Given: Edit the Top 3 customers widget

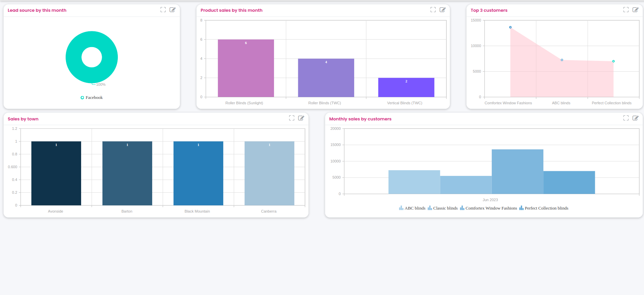Looking at the screenshot, I should pos(635,10).
